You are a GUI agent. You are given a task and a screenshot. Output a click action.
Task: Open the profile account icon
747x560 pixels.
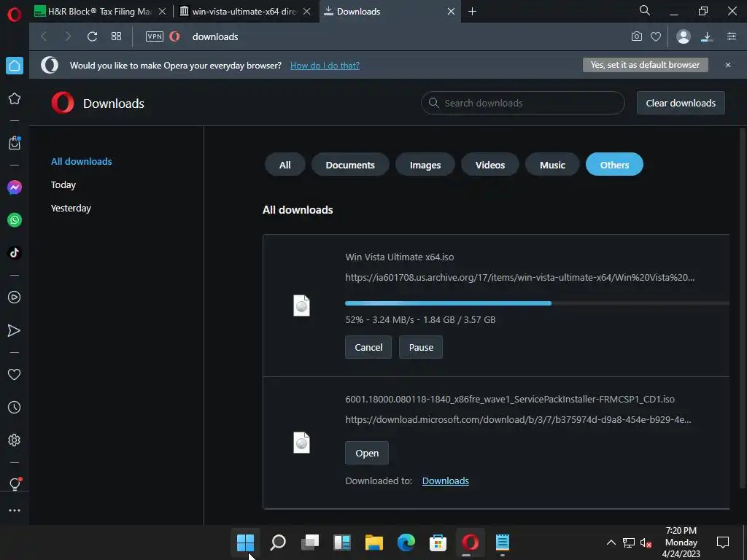(683, 36)
